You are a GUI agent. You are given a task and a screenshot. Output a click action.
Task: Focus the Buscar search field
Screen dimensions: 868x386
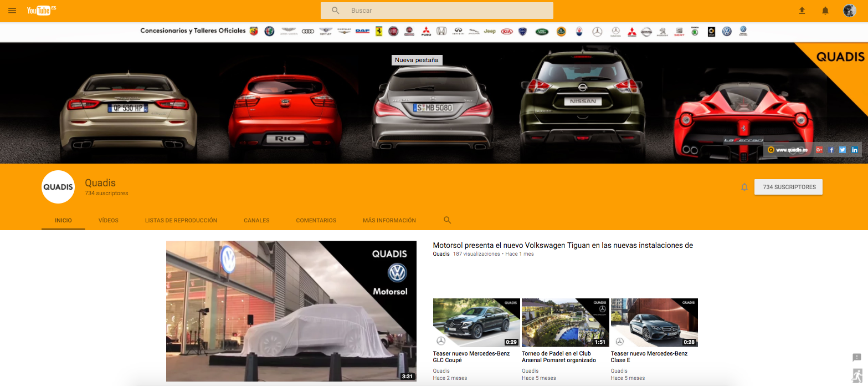pos(437,11)
